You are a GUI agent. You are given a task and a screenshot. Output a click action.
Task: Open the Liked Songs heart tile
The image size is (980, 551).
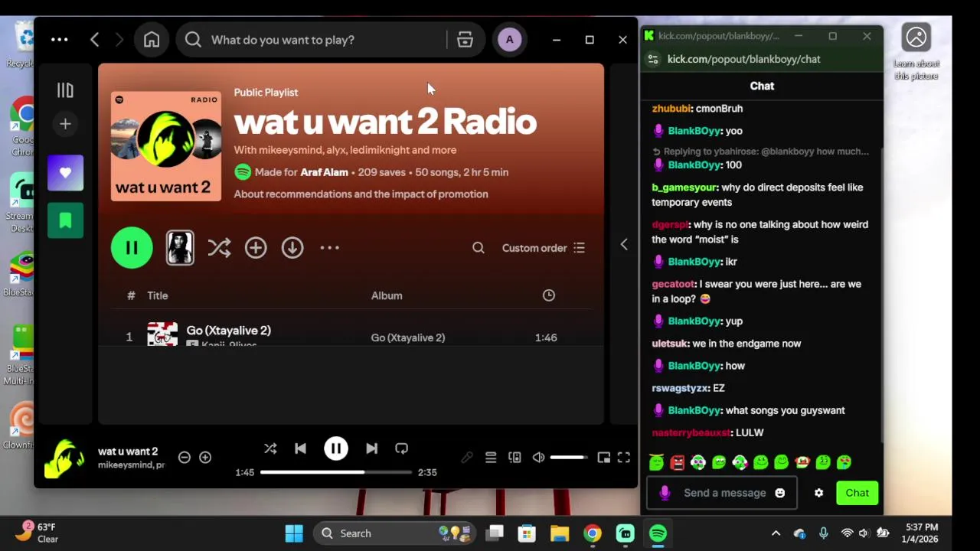click(x=65, y=172)
